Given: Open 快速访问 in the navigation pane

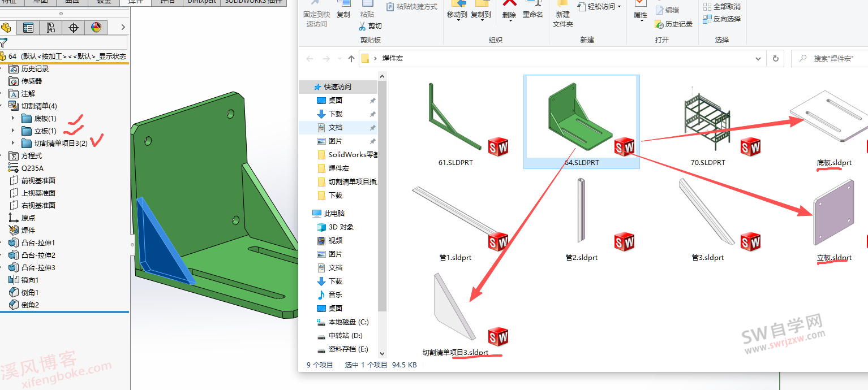Looking at the screenshot, I should [337, 87].
